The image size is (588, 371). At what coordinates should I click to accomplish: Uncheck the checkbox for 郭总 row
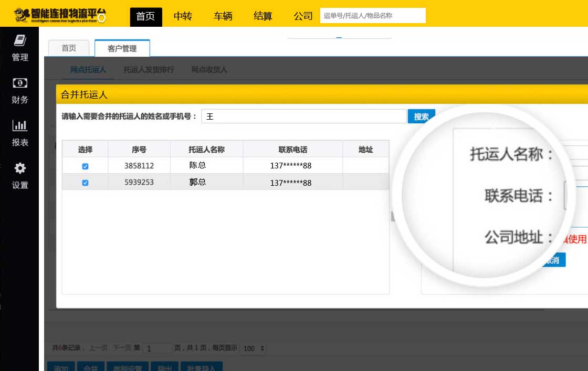click(x=85, y=183)
